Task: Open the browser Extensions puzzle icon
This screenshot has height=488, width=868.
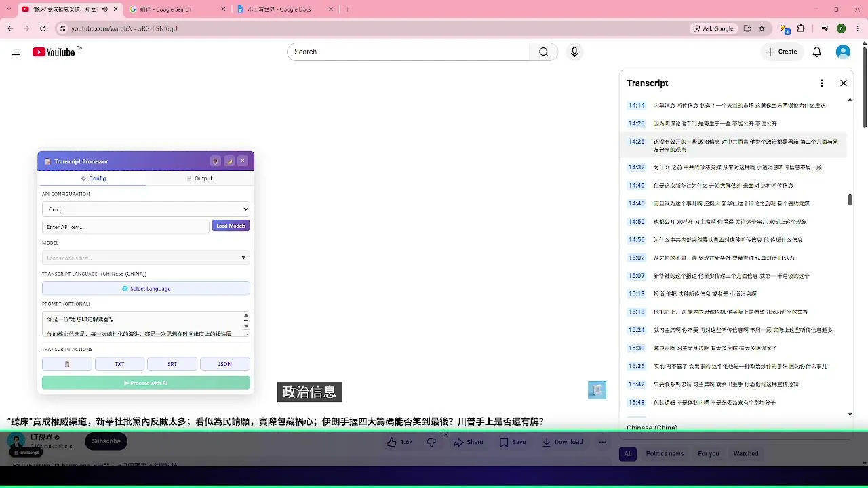Action: click(x=801, y=28)
